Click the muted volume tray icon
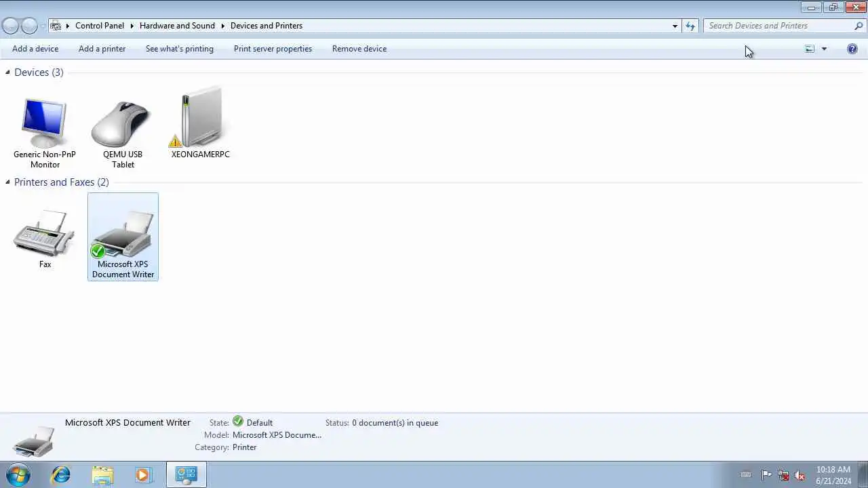Screen dimensions: 868x488 pyautogui.click(x=800, y=475)
